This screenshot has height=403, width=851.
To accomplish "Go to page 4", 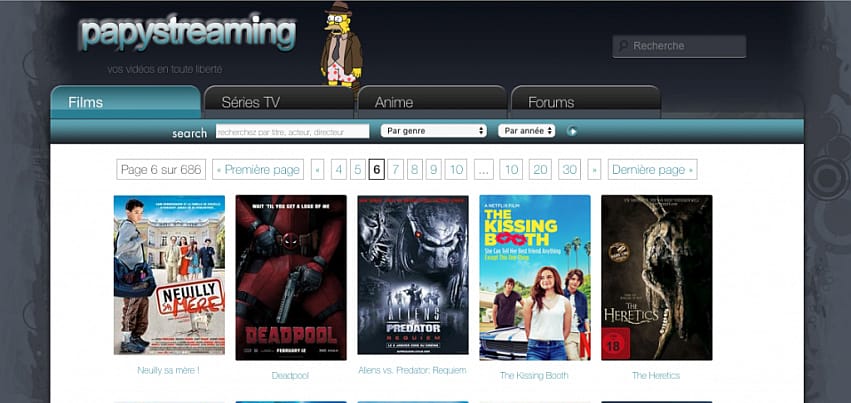I will tap(339, 170).
